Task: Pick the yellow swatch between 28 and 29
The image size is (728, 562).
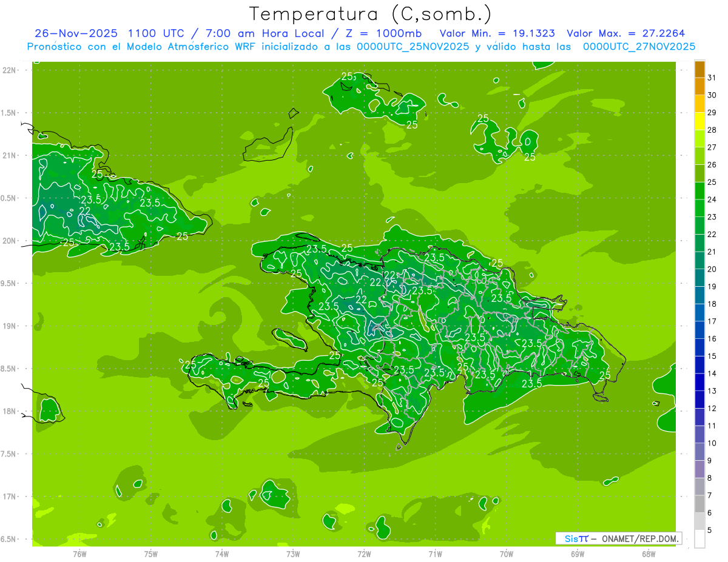Action: click(x=699, y=121)
